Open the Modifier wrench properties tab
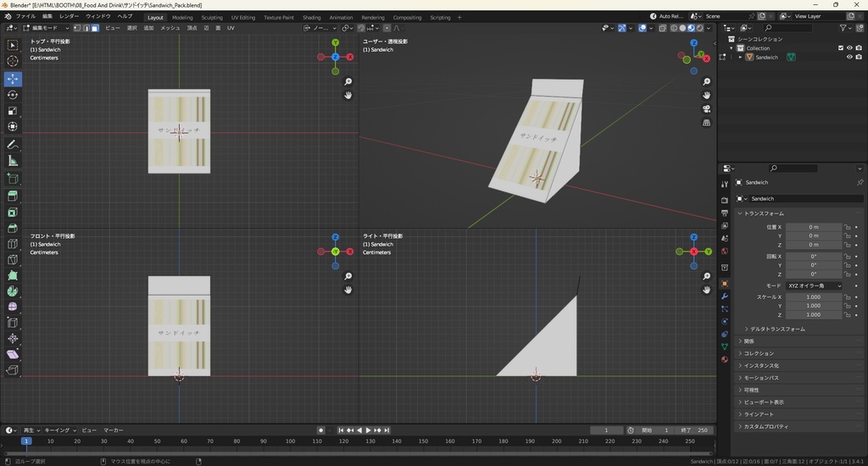The image size is (868, 466). (725, 297)
